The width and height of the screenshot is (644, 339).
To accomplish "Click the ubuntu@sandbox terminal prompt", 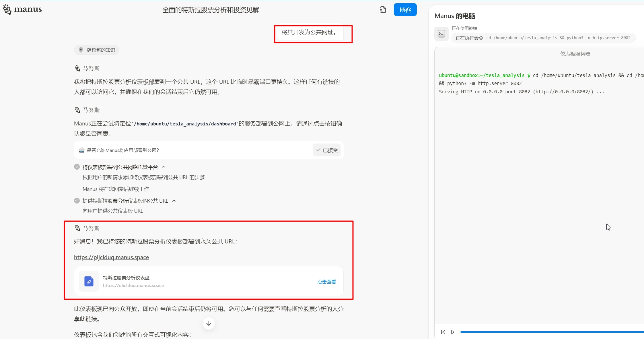I will click(x=484, y=75).
